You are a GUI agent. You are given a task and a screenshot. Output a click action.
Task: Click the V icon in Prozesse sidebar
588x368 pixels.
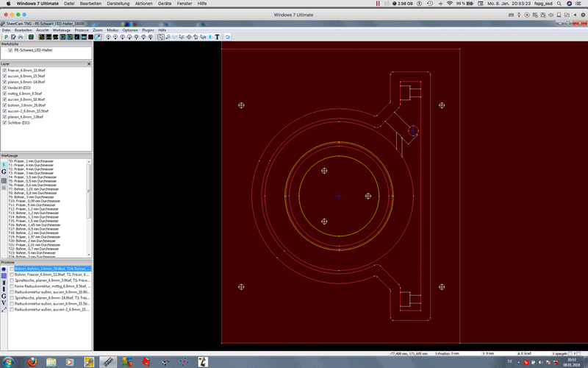click(4, 302)
